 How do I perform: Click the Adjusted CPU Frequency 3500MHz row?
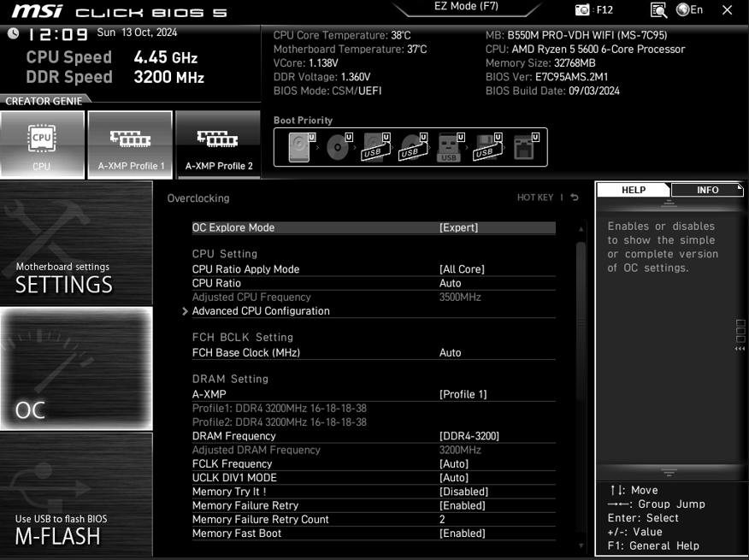tap(374, 298)
